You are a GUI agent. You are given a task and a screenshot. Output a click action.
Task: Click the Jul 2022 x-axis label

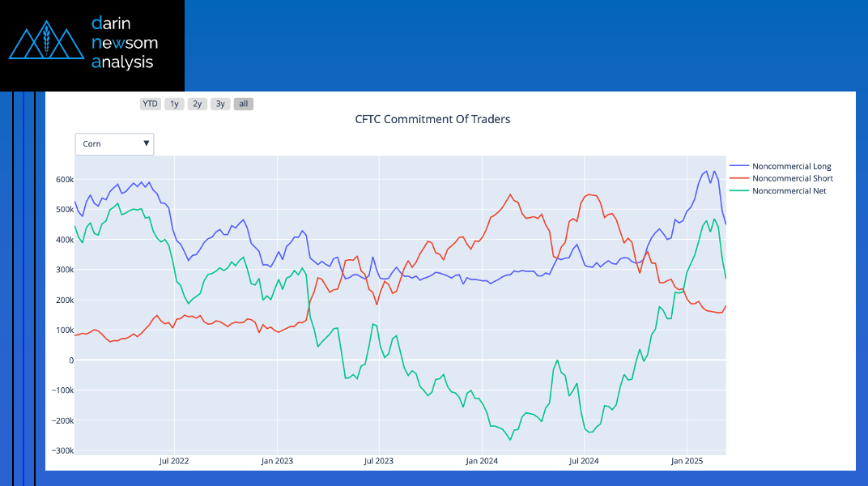(x=174, y=461)
